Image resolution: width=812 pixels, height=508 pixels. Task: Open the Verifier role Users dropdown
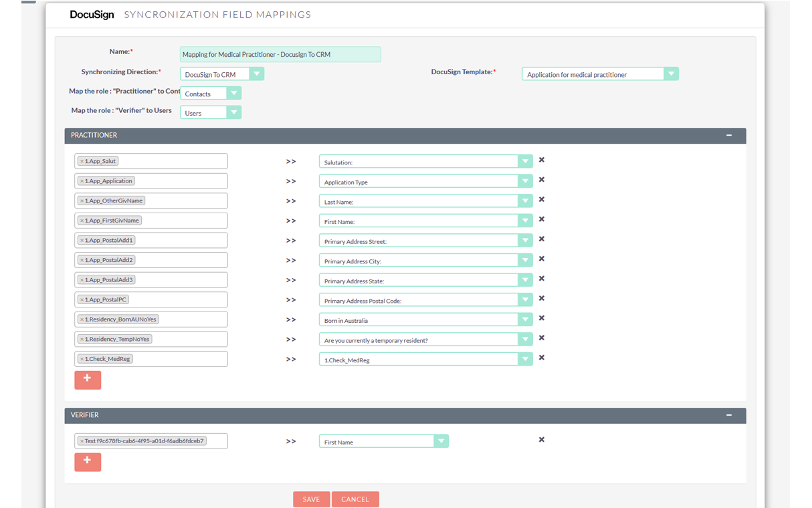click(211, 113)
